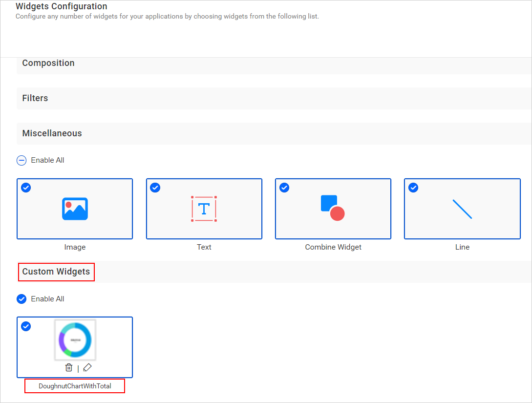The height and width of the screenshot is (403, 532).
Task: Expand the Filters section
Action: (274, 98)
